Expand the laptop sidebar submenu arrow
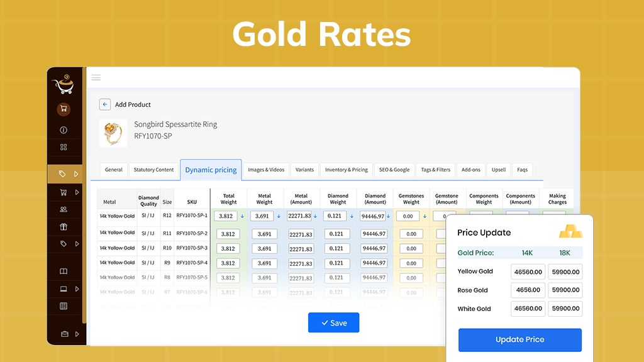 pyautogui.click(x=76, y=289)
